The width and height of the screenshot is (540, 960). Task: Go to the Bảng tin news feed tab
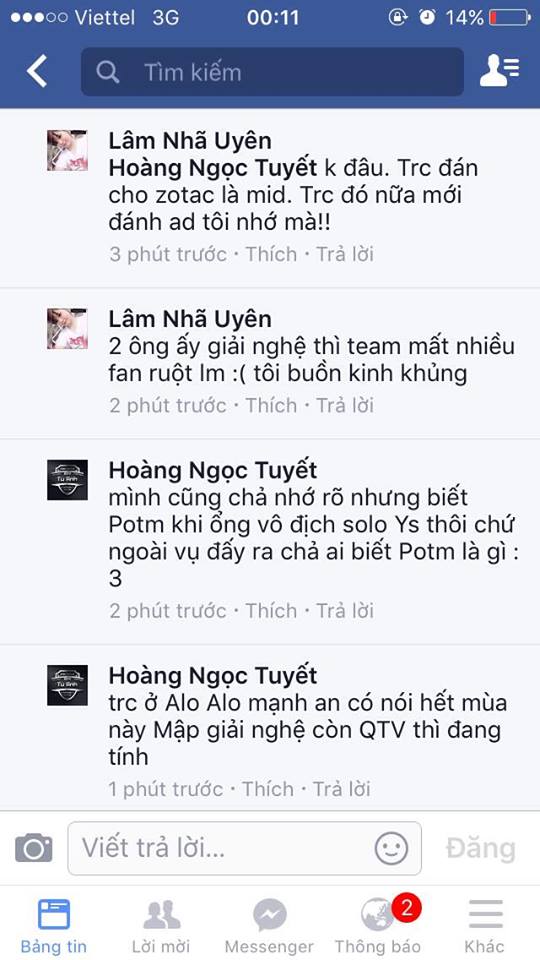[54, 925]
